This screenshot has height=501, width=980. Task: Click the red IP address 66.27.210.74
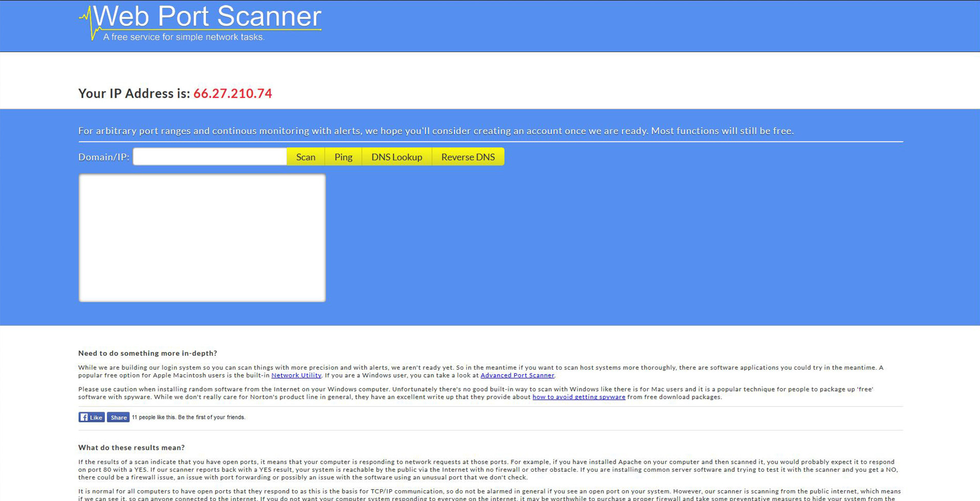pyautogui.click(x=232, y=94)
